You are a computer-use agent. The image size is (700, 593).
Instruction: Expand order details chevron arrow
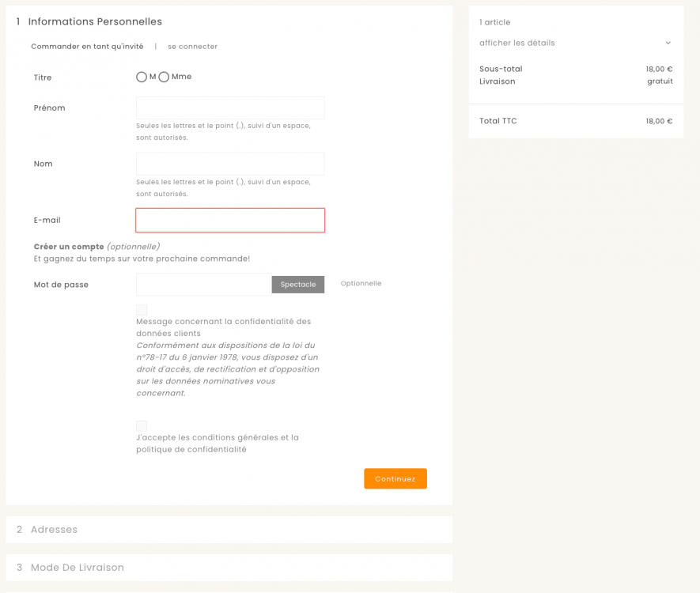[x=668, y=43]
